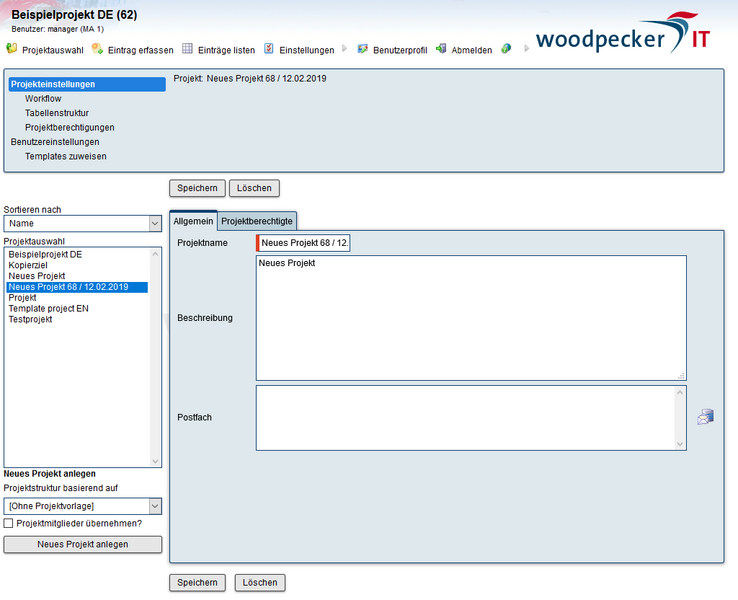Open Einträge listen grid icon
Screen dimensions: 738x600
[187, 49]
